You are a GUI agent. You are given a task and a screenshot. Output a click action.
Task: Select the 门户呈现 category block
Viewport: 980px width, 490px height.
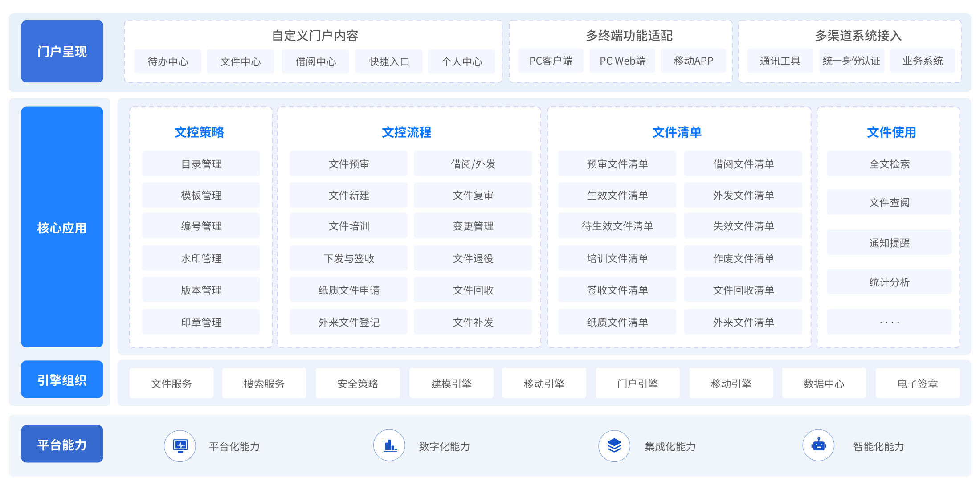tap(62, 51)
